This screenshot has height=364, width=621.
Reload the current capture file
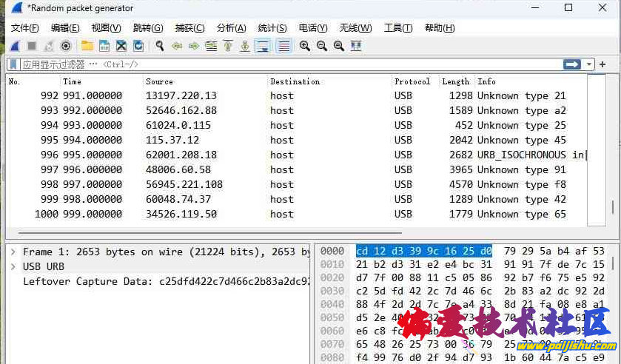coord(138,46)
